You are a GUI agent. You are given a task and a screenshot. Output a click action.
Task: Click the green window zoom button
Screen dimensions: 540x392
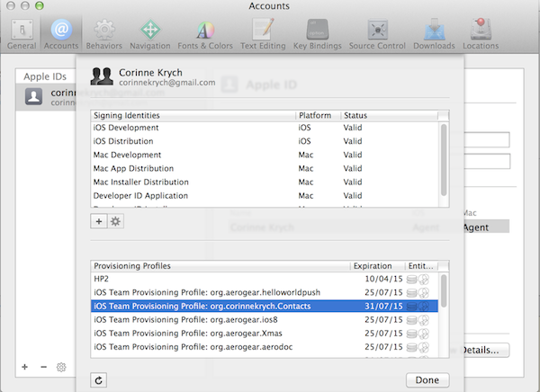pyautogui.click(x=40, y=5)
